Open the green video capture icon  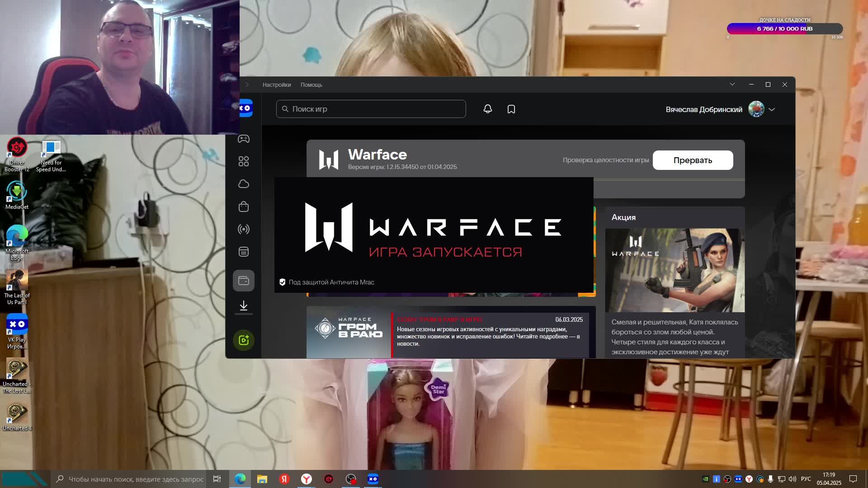click(x=244, y=340)
